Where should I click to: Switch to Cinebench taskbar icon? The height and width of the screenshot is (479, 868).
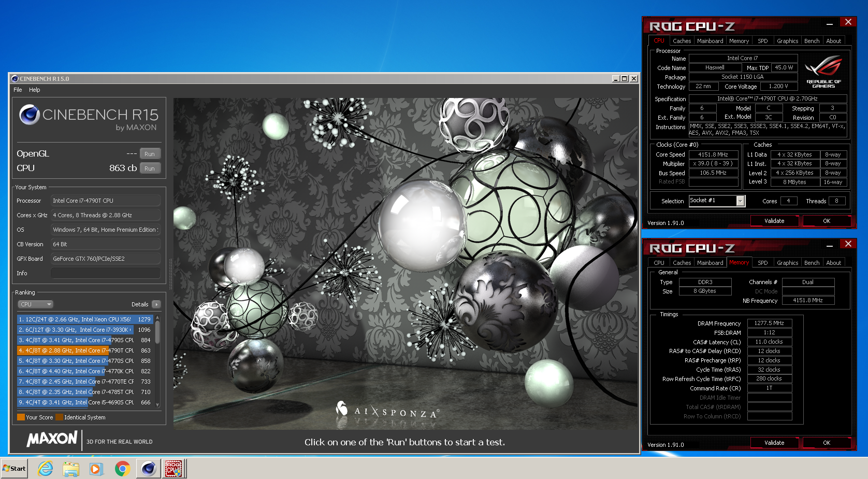click(x=148, y=469)
